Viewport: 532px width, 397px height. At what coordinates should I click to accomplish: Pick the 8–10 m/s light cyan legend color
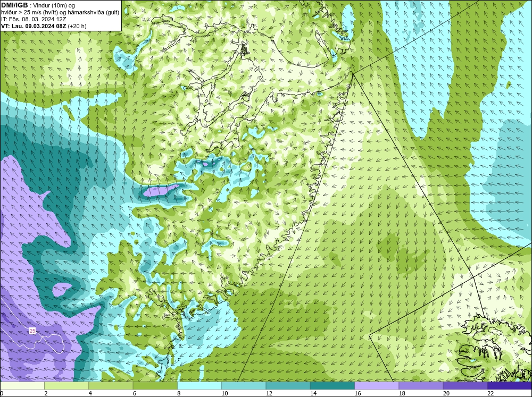pos(199,385)
